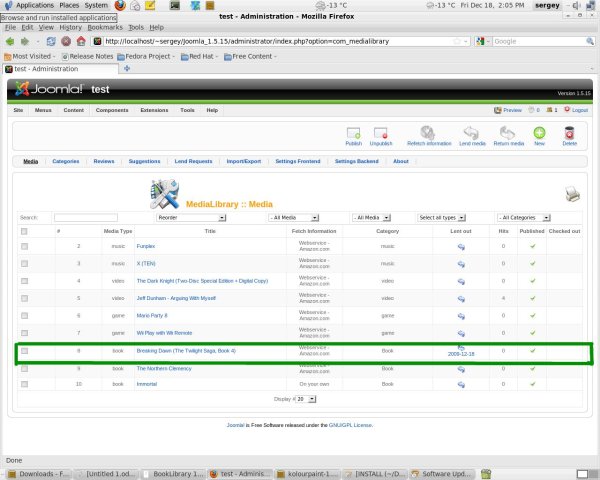600x480 pixels.
Task: Click the Delete trash icon
Action: point(569,133)
